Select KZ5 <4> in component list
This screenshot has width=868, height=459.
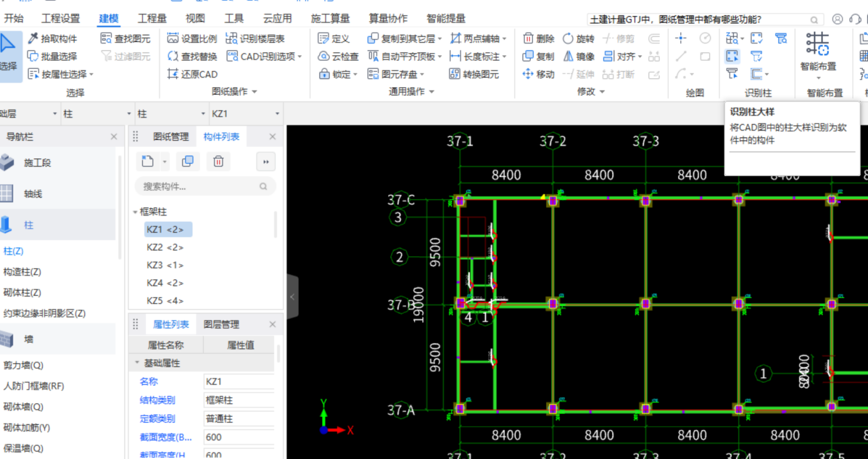pyautogui.click(x=165, y=301)
